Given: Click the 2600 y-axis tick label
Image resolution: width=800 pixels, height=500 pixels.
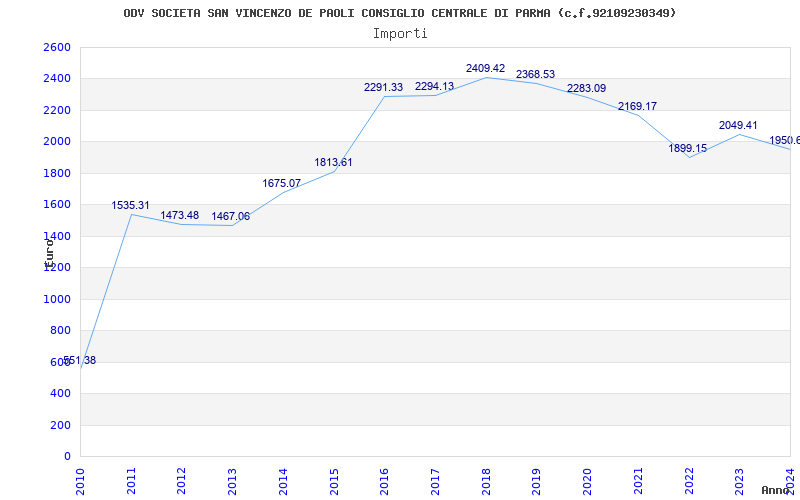Looking at the screenshot, I should coord(57,47).
